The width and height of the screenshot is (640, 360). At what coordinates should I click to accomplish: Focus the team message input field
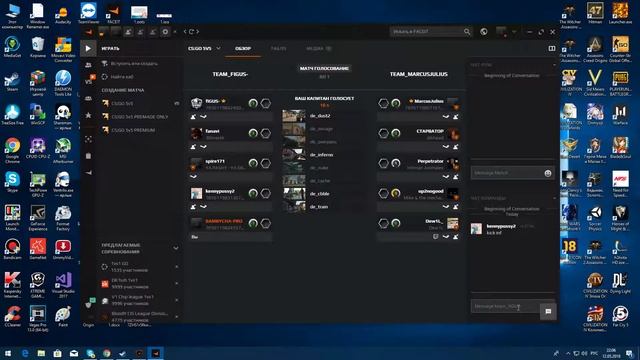(x=505, y=307)
